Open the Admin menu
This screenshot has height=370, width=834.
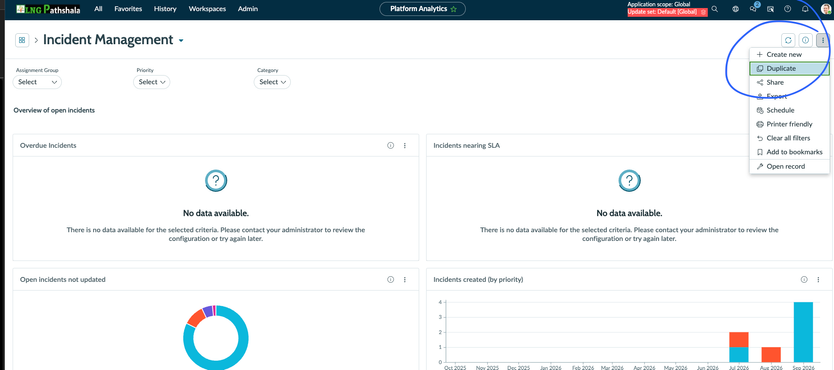coord(248,9)
